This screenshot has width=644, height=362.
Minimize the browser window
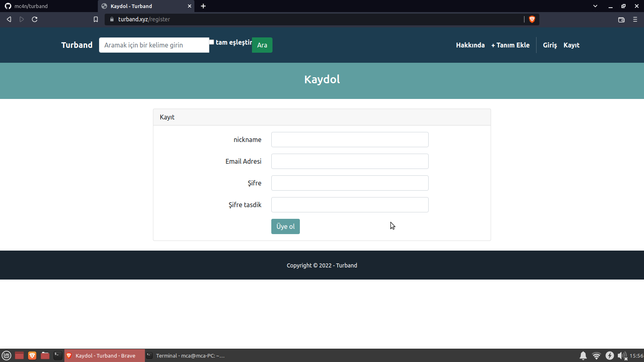coord(611,6)
